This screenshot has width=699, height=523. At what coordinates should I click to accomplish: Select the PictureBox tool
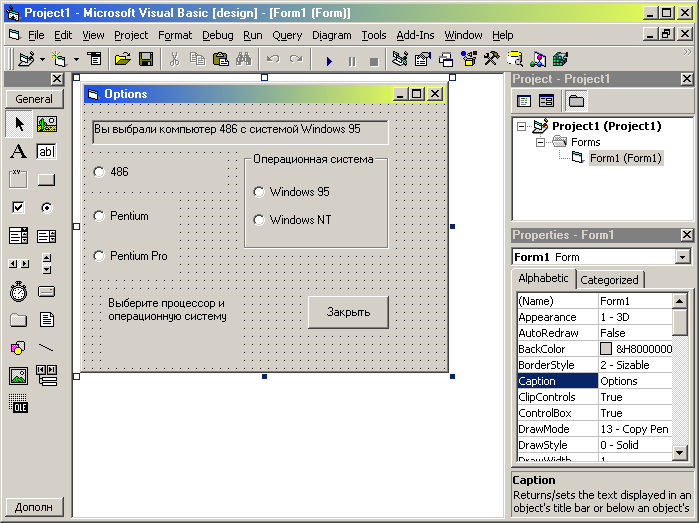coord(47,124)
